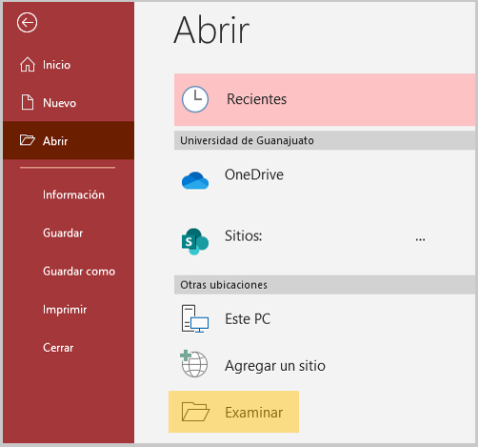Viewport: 479px width, 448px height.
Task: Click the Inicio house icon
Action: [x=28, y=65]
